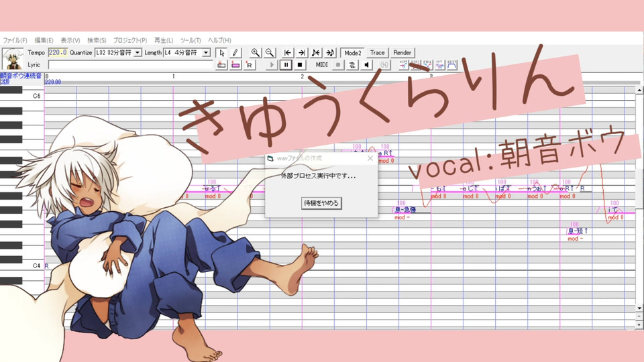The width and height of the screenshot is (644, 362).
Task: Click the Render button
Action: pos(402,52)
